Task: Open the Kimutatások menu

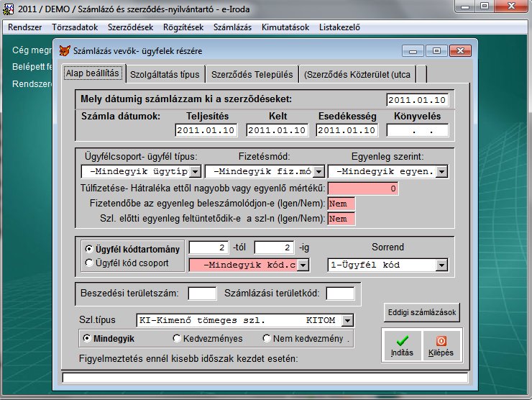Action: tap(285, 27)
